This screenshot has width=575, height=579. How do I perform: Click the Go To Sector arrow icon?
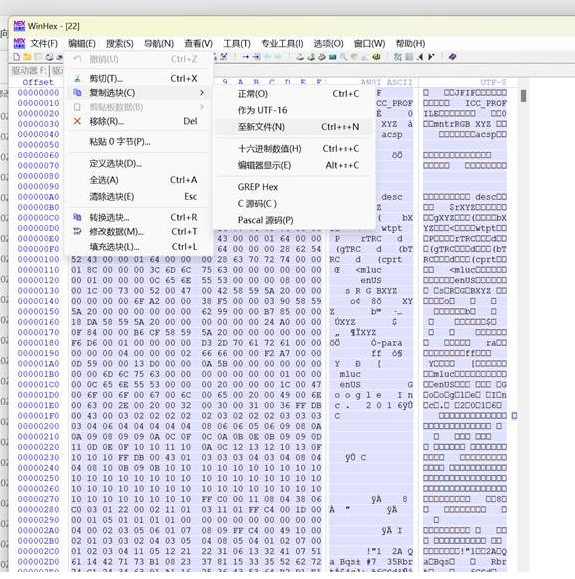pyautogui.click(x=256, y=56)
